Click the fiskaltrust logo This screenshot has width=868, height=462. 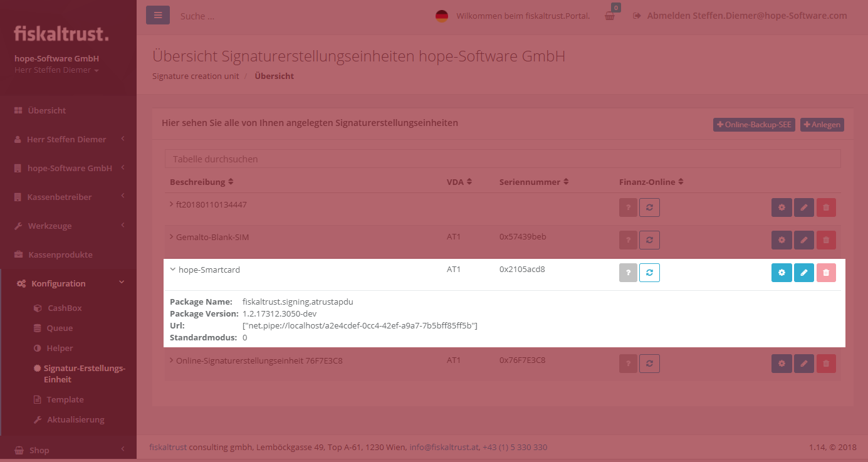tap(61, 33)
